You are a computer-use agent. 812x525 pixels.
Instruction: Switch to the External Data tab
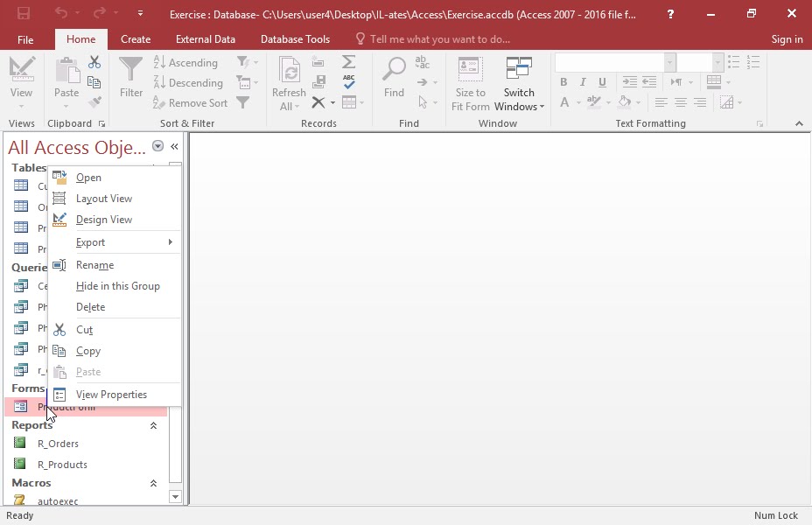(x=206, y=39)
